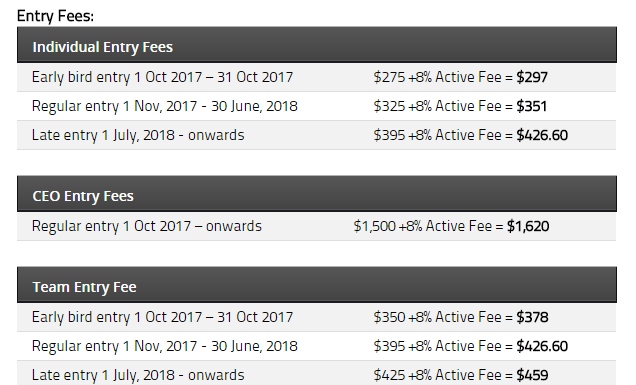Viewport: 636px width, 385px height.
Task: Click the $378 team early bird total
Action: 532,317
